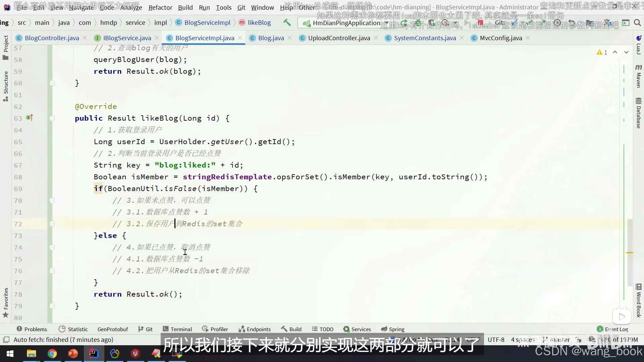Image resolution: width=644 pixels, height=362 pixels.
Task: Open the Word Book side panel
Action: (639, 301)
